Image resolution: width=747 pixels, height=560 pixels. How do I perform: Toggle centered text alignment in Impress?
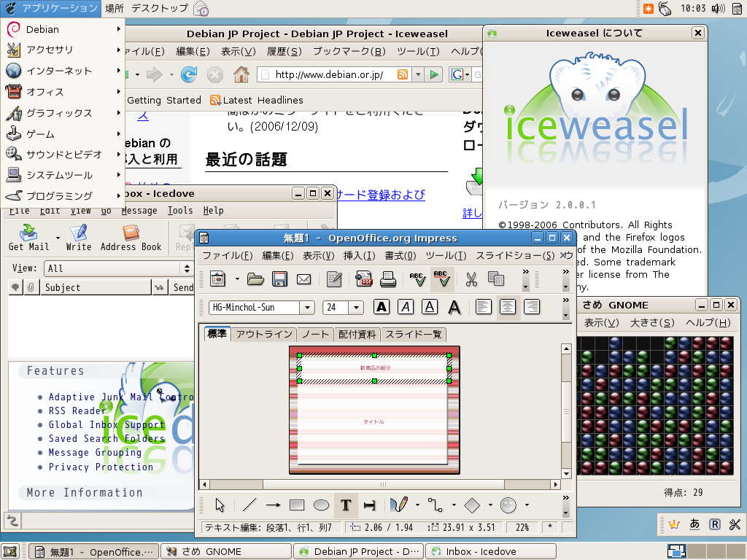click(508, 307)
